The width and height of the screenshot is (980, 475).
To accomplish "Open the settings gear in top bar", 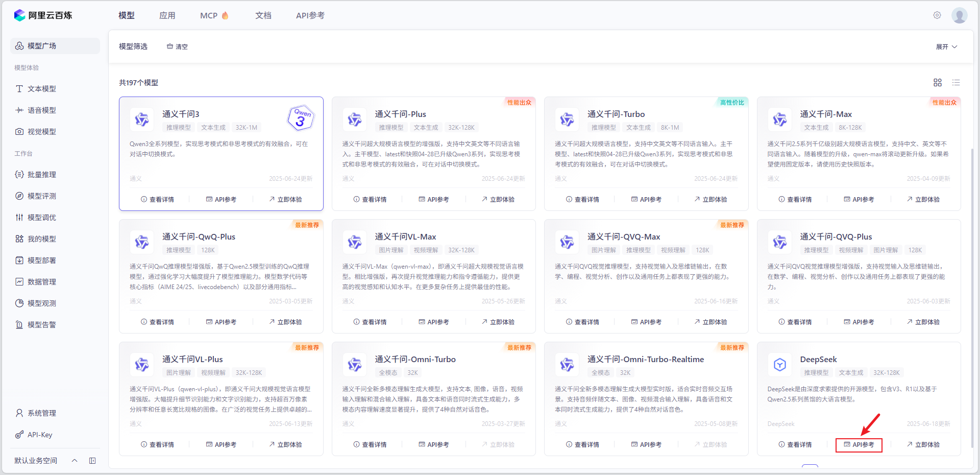I will [937, 15].
